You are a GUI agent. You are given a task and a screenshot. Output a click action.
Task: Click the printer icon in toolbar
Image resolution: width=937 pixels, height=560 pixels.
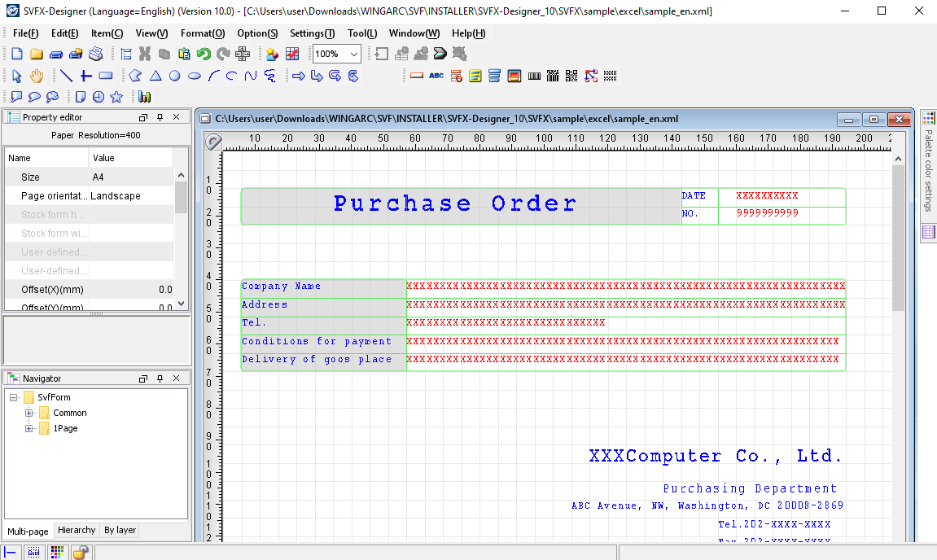click(x=95, y=54)
